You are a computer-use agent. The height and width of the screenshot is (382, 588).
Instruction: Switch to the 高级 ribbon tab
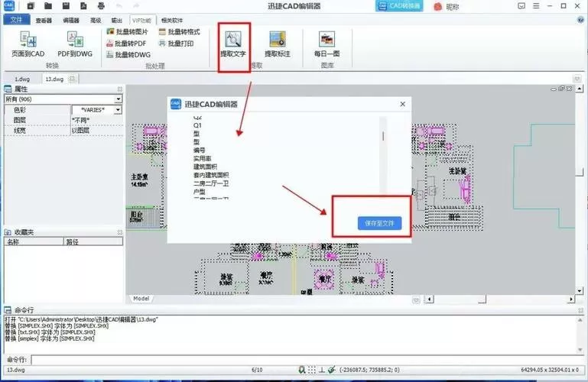tap(96, 20)
